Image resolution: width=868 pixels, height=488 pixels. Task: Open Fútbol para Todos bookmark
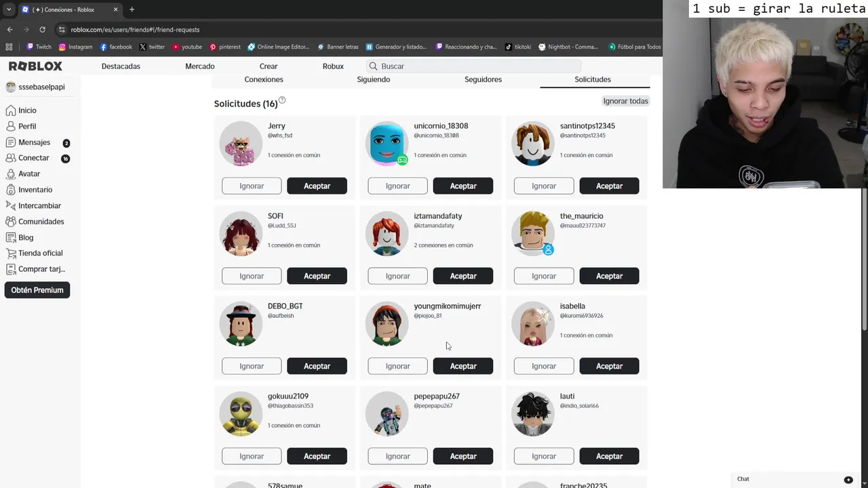(x=634, y=47)
